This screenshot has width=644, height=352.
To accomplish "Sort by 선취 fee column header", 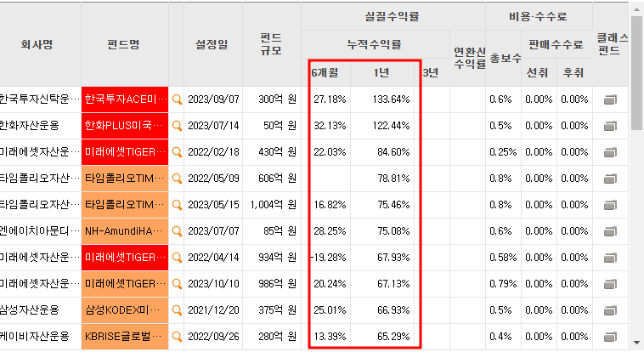I will point(539,73).
